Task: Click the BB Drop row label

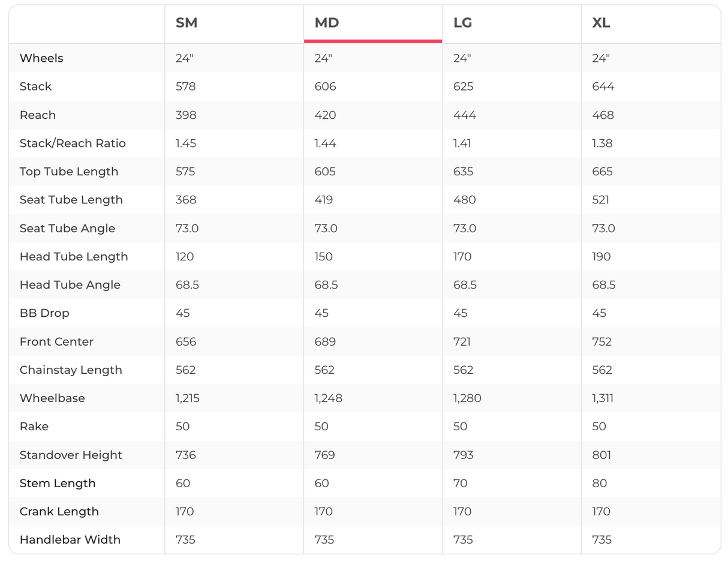Action: tap(44, 313)
